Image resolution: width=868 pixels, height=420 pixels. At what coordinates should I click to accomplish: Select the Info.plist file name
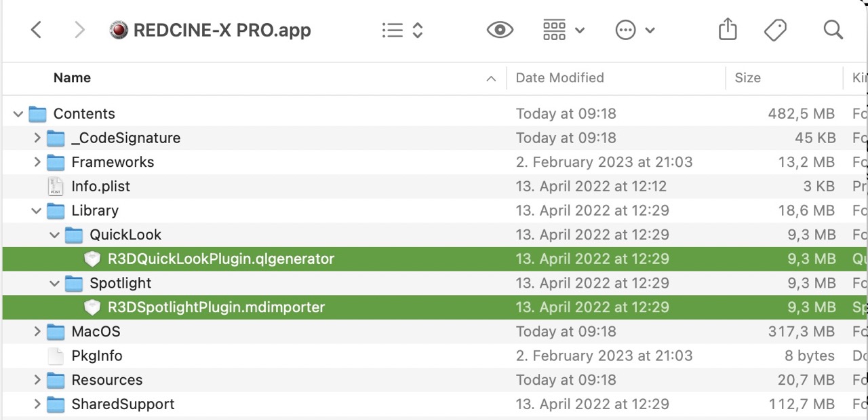tap(100, 187)
